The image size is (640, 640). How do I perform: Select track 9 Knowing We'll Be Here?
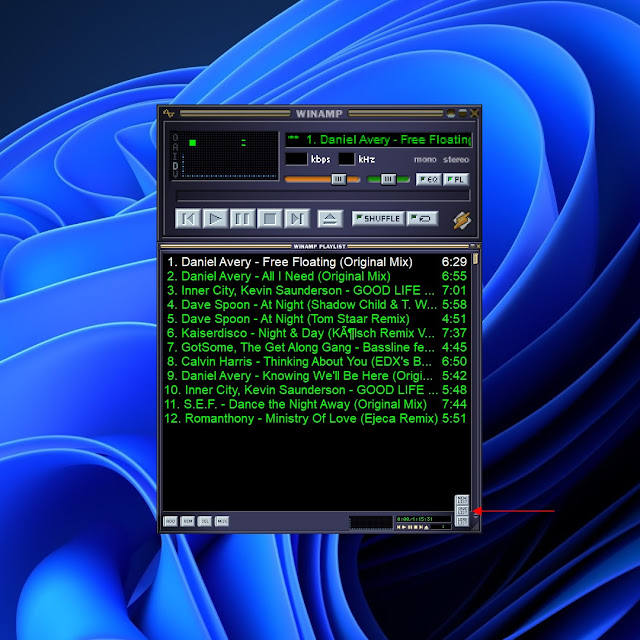point(316,376)
